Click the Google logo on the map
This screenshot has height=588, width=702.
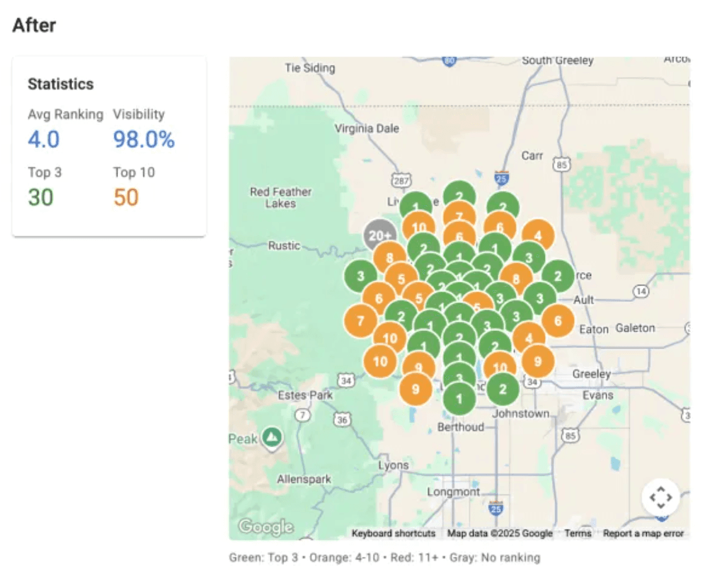[x=265, y=527]
